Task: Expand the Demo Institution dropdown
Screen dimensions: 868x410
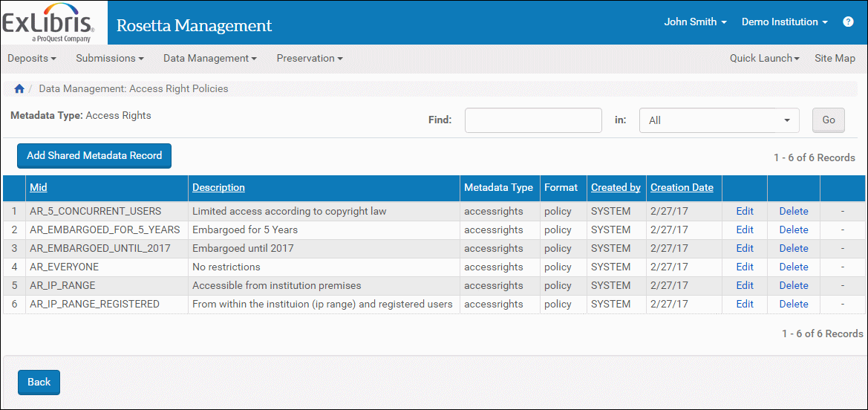Action: pyautogui.click(x=784, y=22)
